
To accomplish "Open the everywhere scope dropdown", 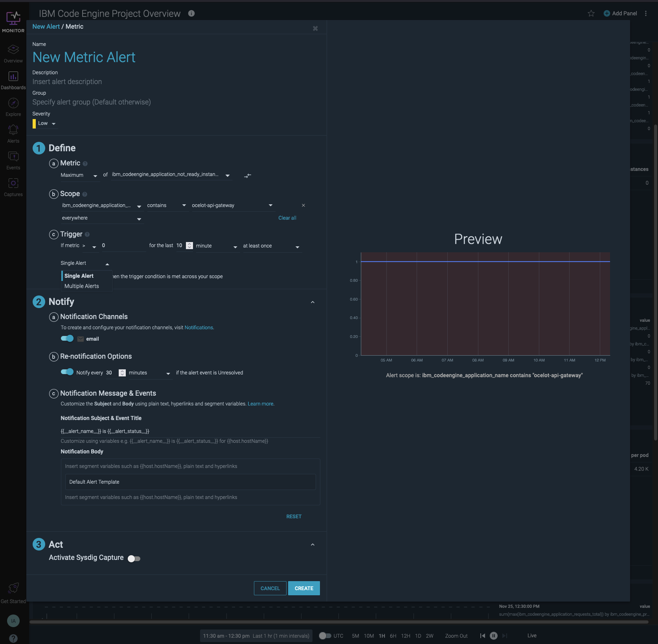I will coord(102,218).
